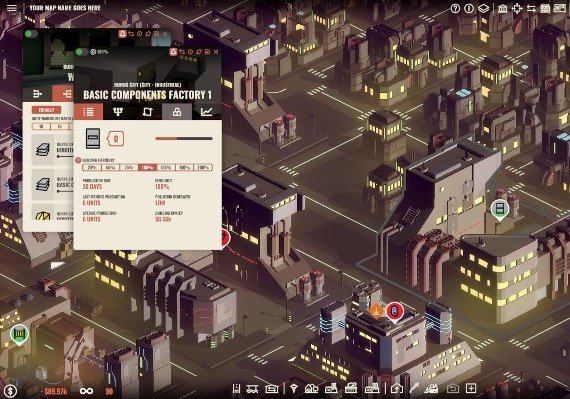Set building efficiency to 25%
The height and width of the screenshot is (399, 570).
tap(92, 168)
